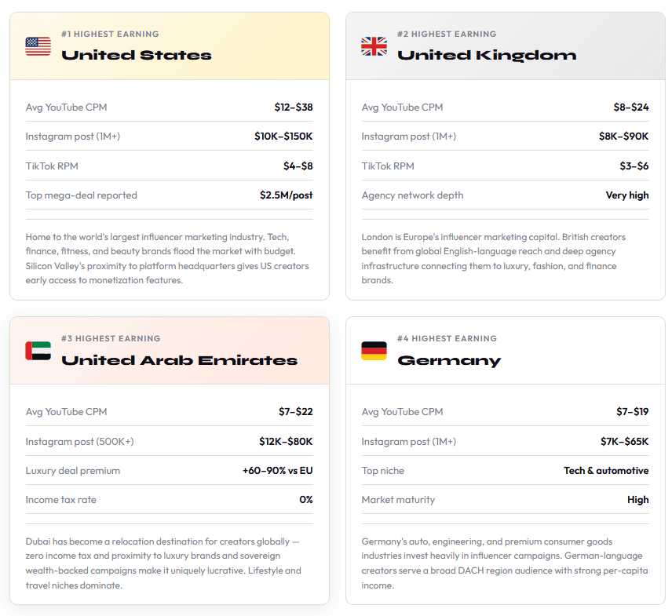The width and height of the screenshot is (672, 616).
Task: Click the United Arab Emirates flag icon
Action: pos(38,351)
